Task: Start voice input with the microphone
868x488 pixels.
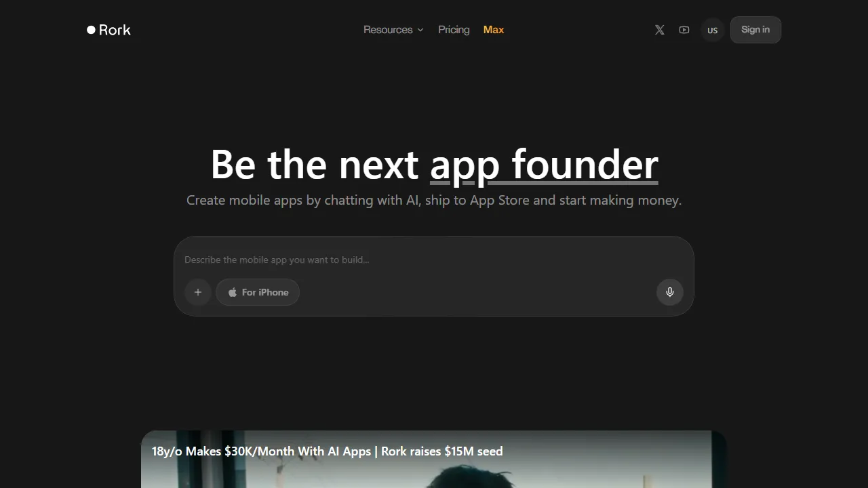Action: click(x=670, y=292)
